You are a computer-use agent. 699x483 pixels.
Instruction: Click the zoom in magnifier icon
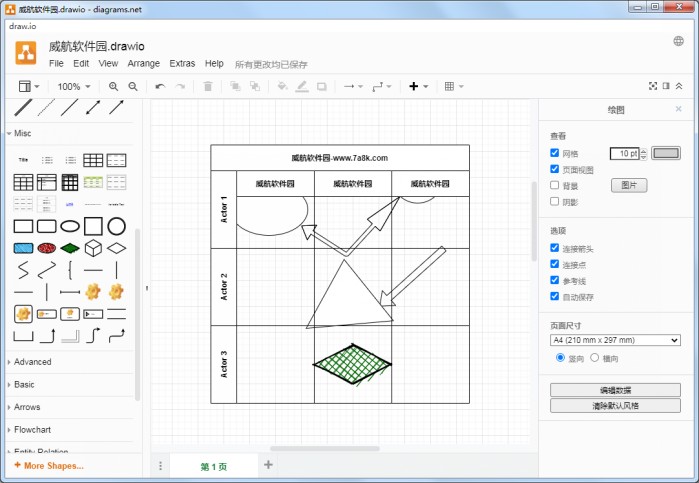[x=113, y=87]
